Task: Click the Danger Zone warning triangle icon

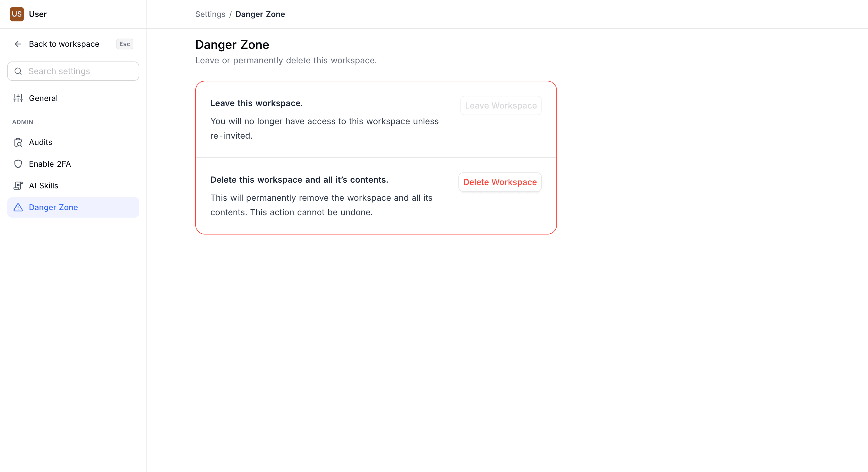Action: coord(18,207)
